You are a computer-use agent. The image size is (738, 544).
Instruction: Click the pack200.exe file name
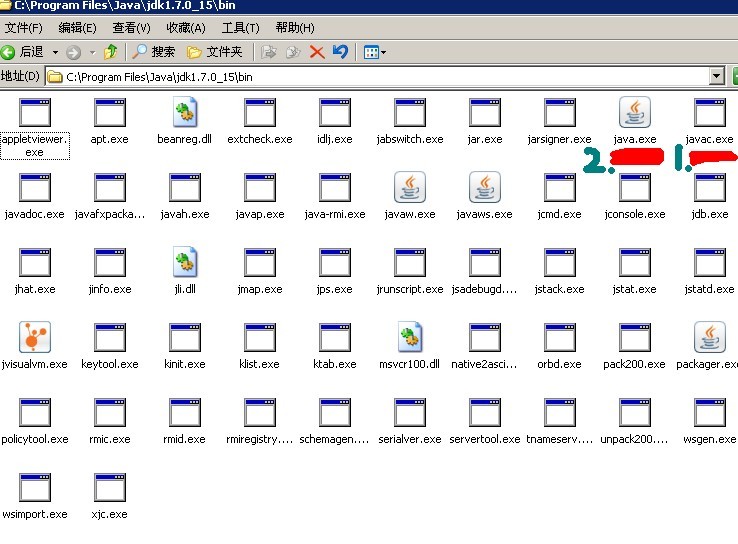pos(634,364)
